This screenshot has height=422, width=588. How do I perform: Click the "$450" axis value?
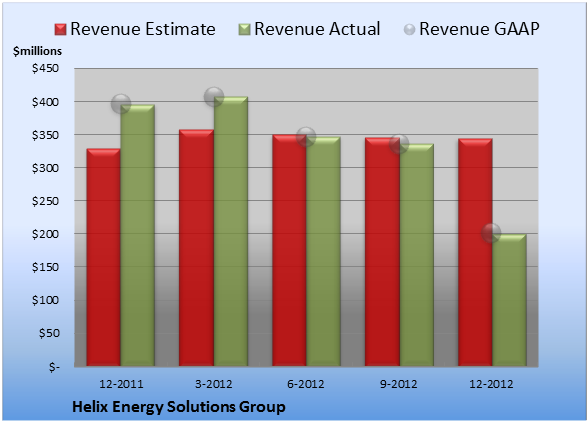[45, 68]
